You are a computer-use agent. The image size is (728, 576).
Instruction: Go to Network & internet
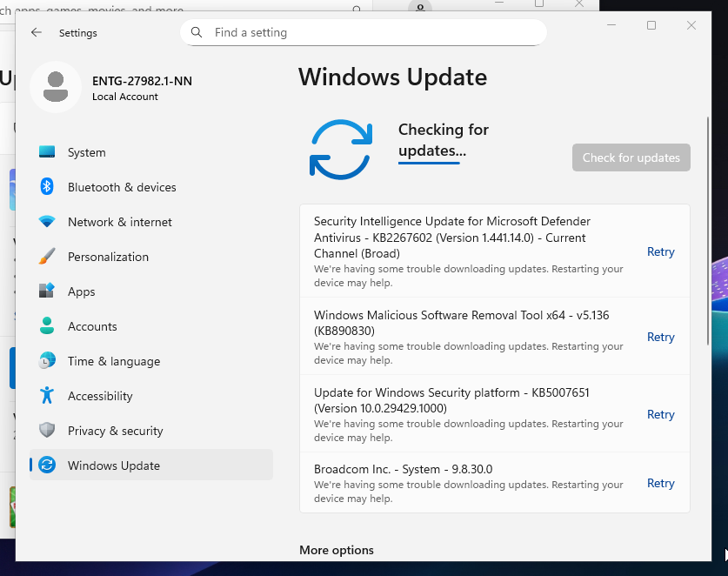pyautogui.click(x=151, y=222)
